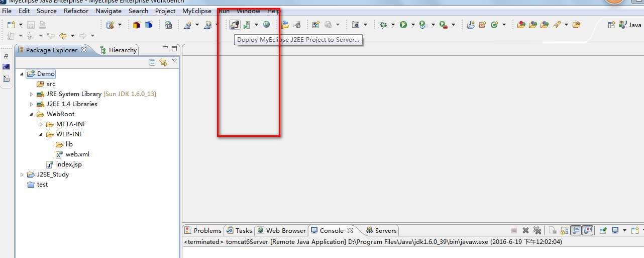Select the test project
644x258 pixels.
point(38,185)
